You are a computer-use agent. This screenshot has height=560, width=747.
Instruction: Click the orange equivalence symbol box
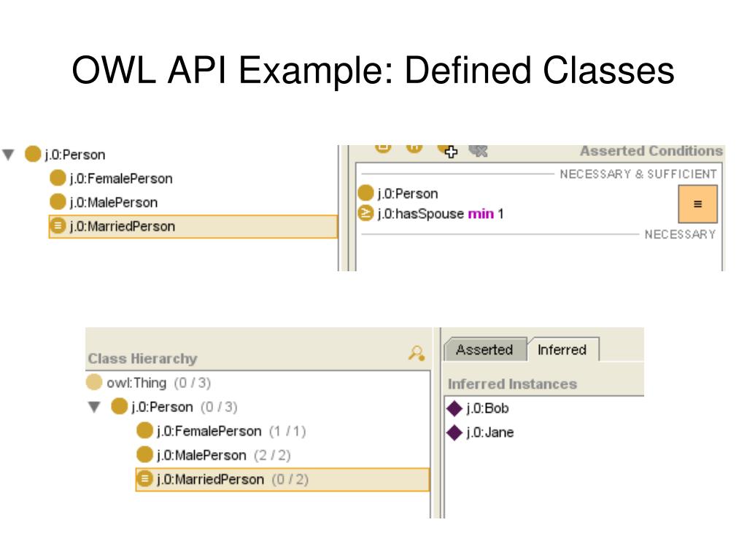click(x=697, y=204)
